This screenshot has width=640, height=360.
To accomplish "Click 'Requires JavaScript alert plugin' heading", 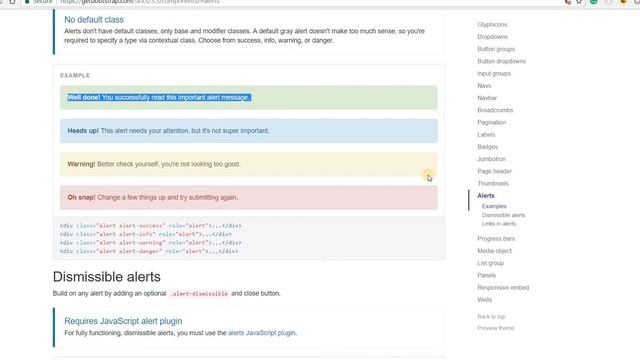I will coord(123,321).
